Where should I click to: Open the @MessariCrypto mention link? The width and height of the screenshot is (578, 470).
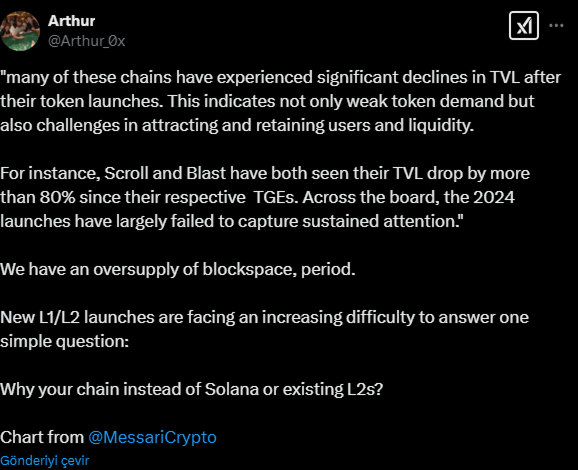point(152,437)
